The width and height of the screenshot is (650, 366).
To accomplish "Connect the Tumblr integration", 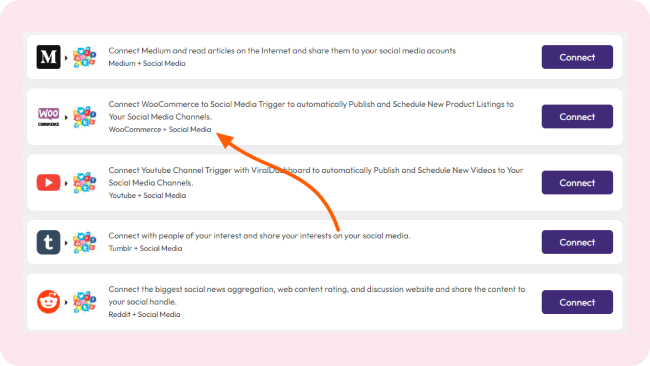I will pos(577,242).
